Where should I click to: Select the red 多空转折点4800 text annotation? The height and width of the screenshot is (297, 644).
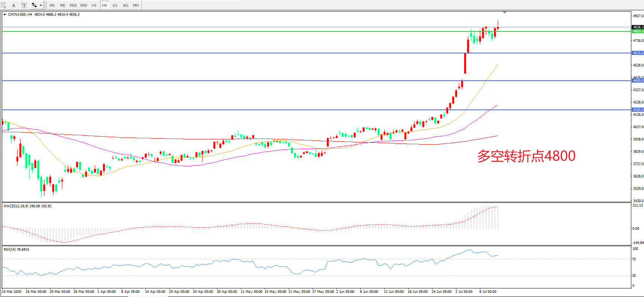click(526, 156)
